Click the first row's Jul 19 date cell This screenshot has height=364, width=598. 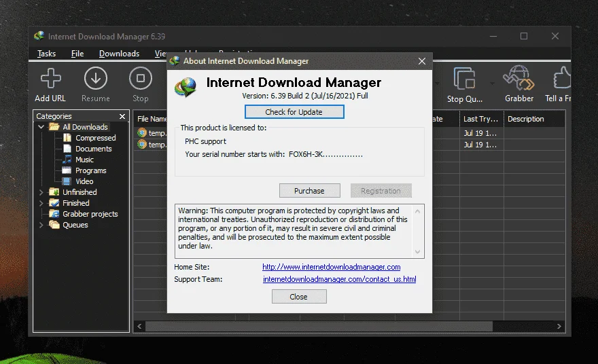(x=480, y=133)
